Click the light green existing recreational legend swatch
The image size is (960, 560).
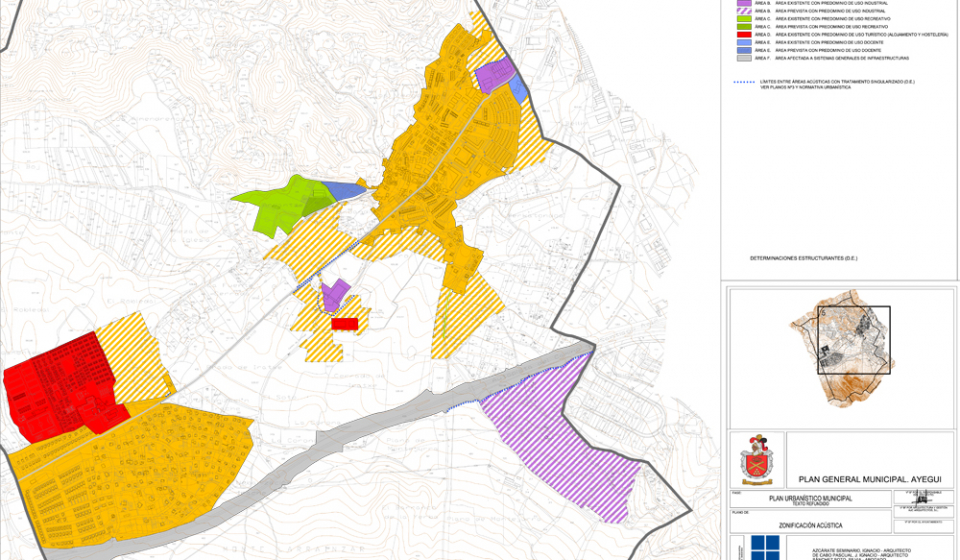[744, 19]
